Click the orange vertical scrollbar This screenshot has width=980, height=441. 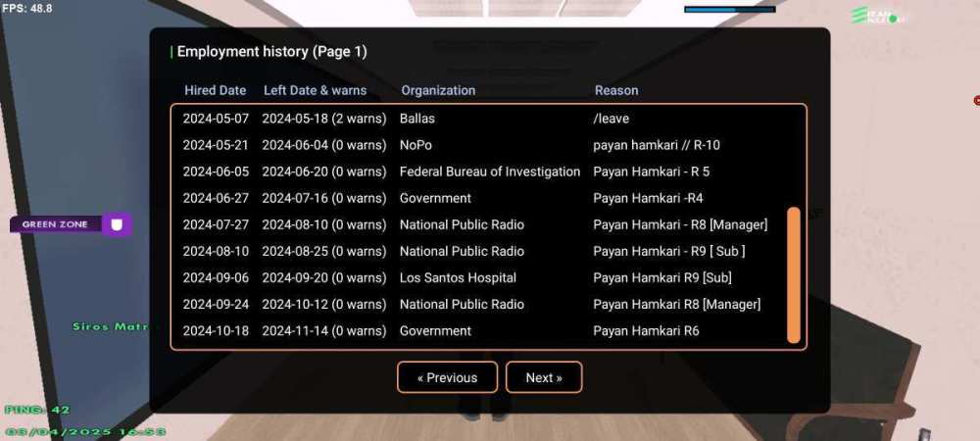794,274
